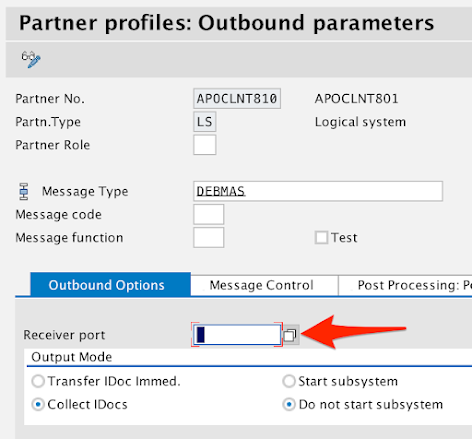Click the Logical system description text
This screenshot has height=439, width=472.
click(360, 122)
